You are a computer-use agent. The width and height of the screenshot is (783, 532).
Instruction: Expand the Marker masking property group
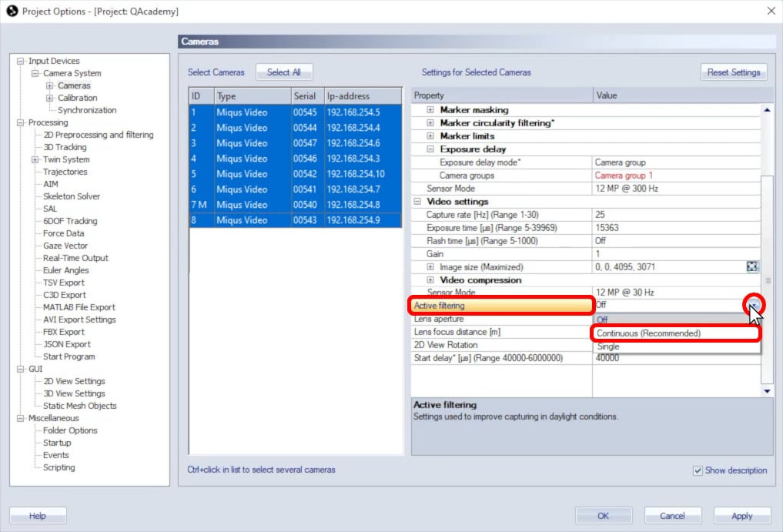point(430,110)
